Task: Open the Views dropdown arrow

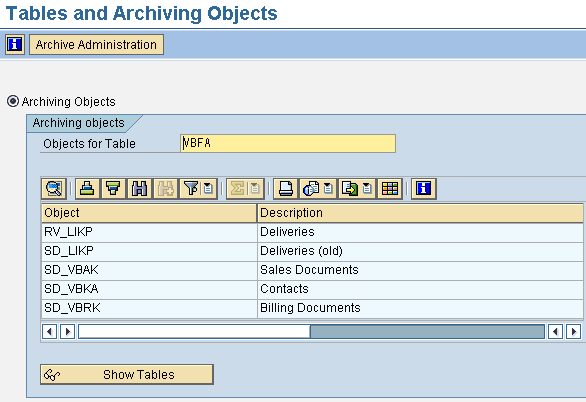Action: (328, 188)
